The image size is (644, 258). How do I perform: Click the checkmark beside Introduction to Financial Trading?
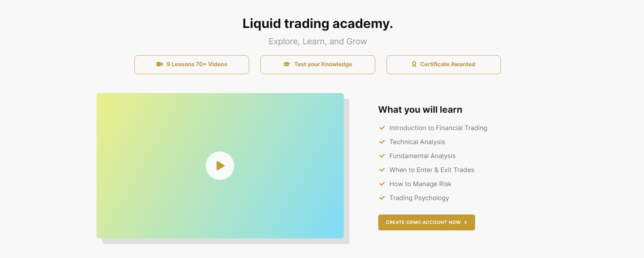(382, 128)
